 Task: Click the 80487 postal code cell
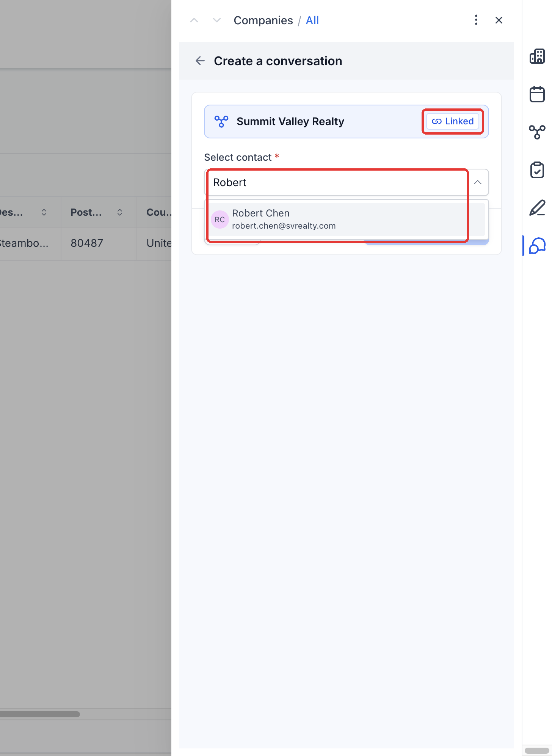(x=99, y=243)
